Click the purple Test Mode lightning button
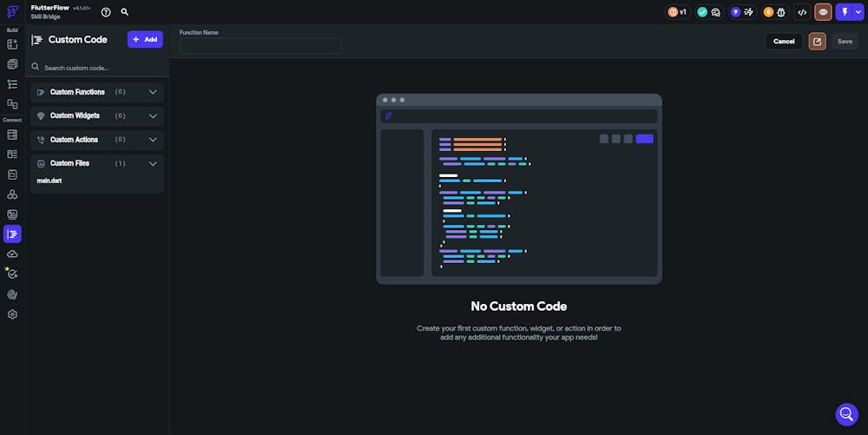This screenshot has height=435, width=868. [845, 12]
